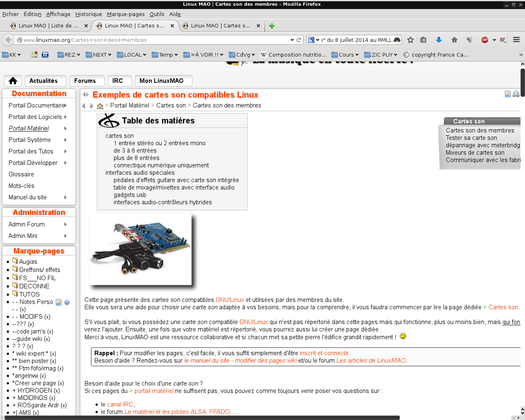Open the Outils menu
The width and height of the screenshot is (525, 420).
(157, 14)
